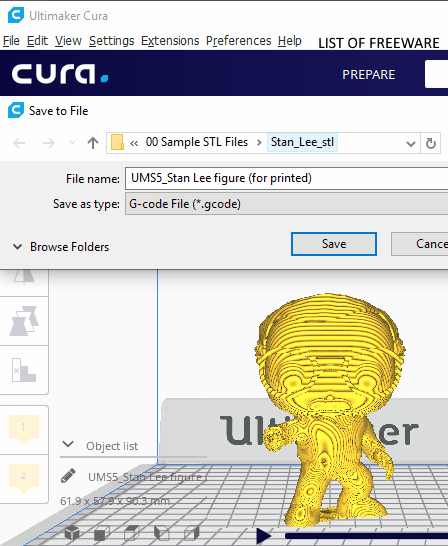448x546 pixels.
Task: Open the Help menu
Action: coord(290,41)
